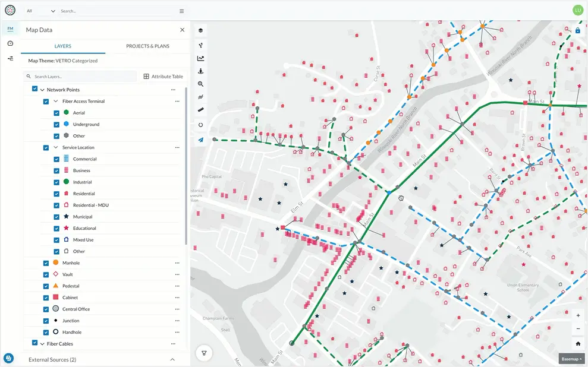Toggle the Residential - MDU checkbox
Screen dimensions: 588x367
[x=56, y=205]
